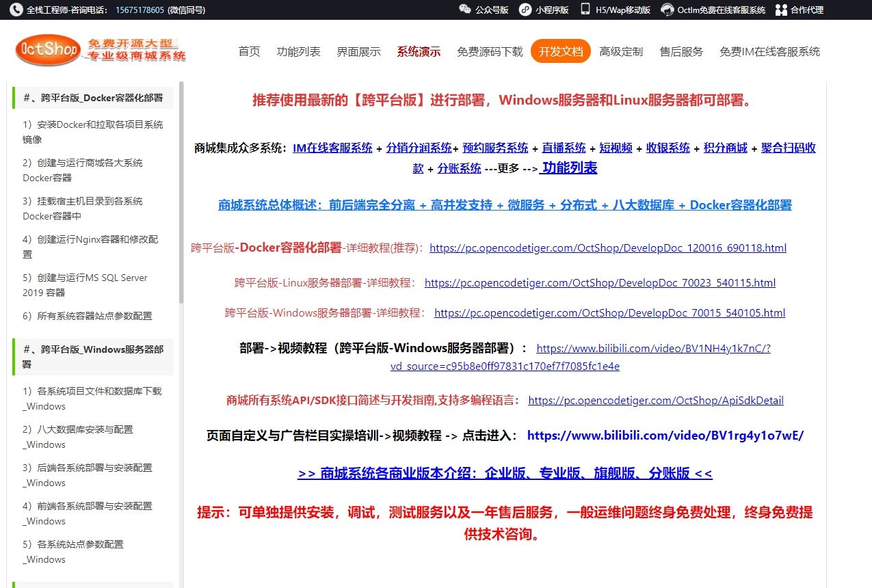Viewport: 872px width, 588px height.
Task: Open the 分账系统 link
Action: pos(460,168)
